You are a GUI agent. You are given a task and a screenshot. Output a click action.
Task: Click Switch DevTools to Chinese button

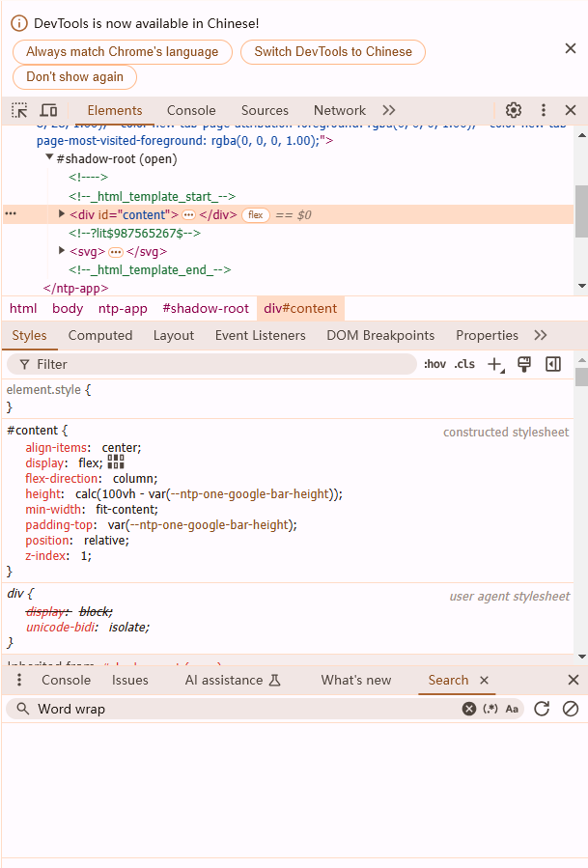click(333, 51)
